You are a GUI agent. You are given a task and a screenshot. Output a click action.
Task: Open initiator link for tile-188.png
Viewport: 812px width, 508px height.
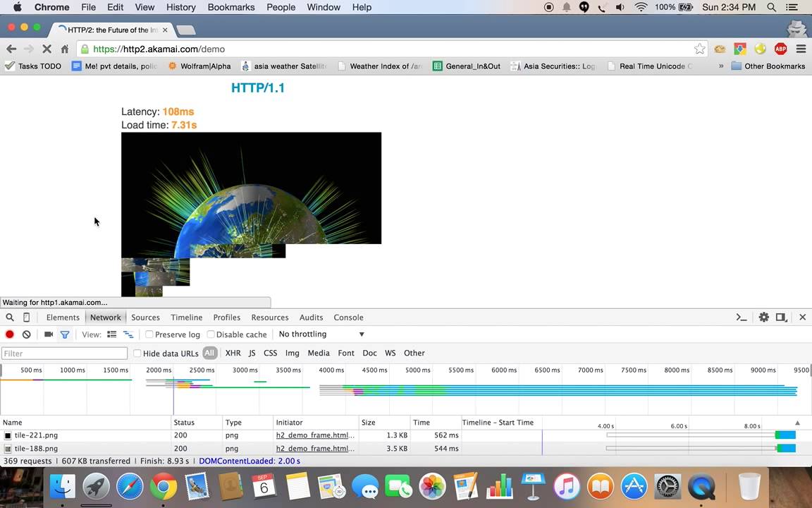315,449
